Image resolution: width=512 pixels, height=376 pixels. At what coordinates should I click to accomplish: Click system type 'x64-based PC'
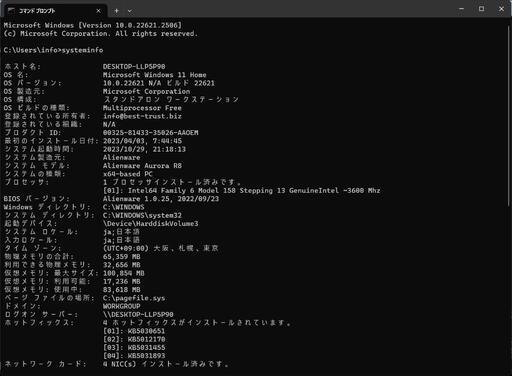[x=128, y=174]
